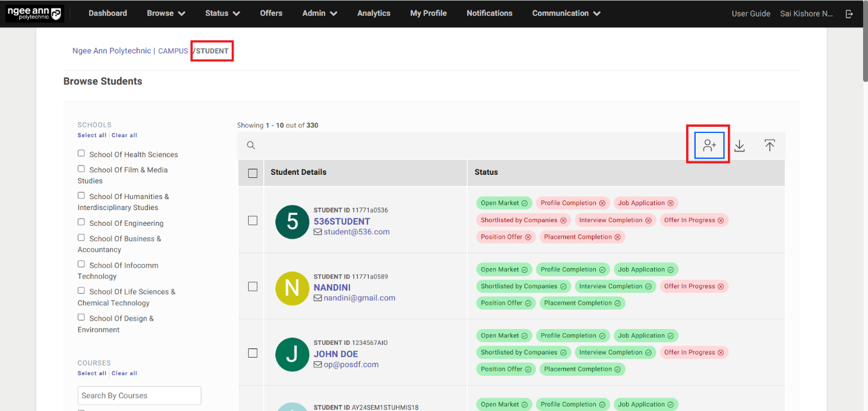Click the logout icon in top bar
Image resolution: width=868 pixels, height=411 pixels.
pos(849,13)
